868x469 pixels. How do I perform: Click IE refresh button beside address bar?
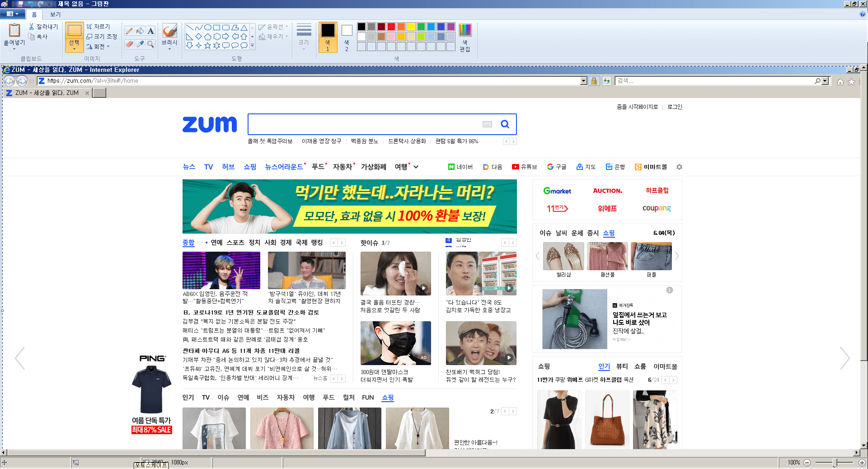coord(607,81)
